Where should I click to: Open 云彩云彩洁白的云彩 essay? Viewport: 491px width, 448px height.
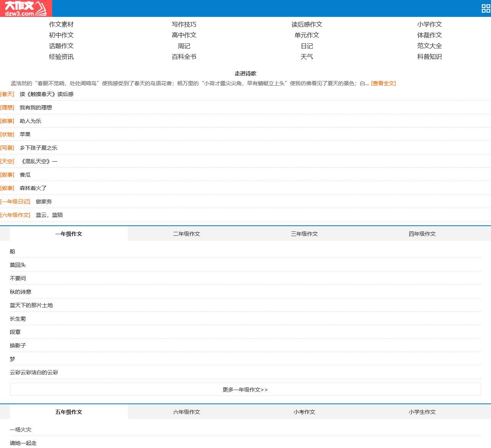pos(34,372)
